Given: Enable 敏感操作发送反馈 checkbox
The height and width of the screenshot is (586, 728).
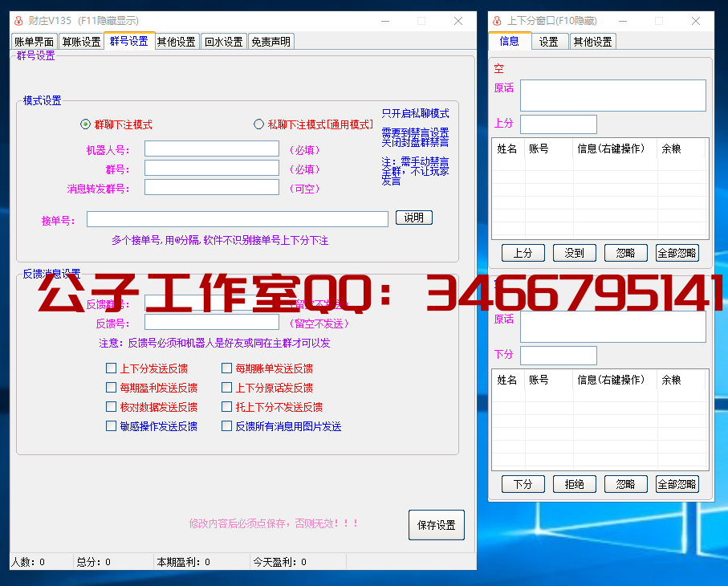Looking at the screenshot, I should pyautogui.click(x=111, y=425).
